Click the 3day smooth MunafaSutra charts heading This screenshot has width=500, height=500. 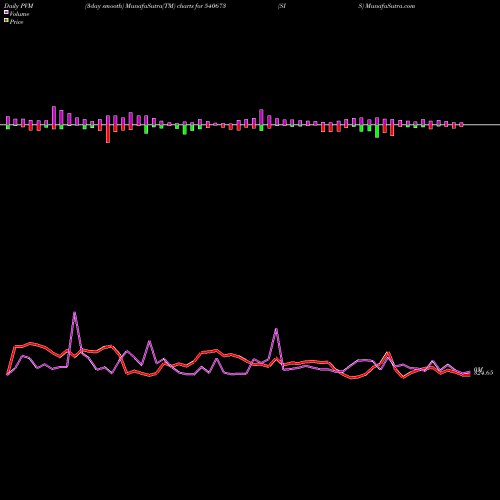click(155, 6)
